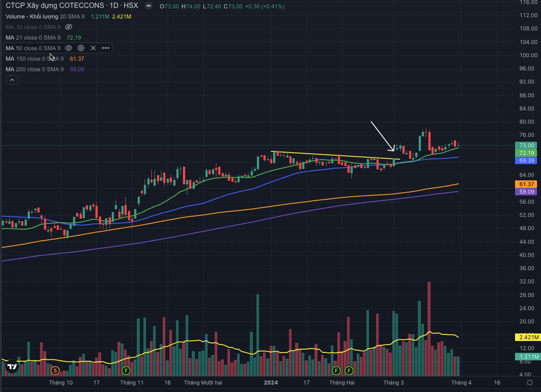This screenshot has width=541, height=392.
Task: Click Tháng 11 on the time axis
Action: pyautogui.click(x=132, y=383)
